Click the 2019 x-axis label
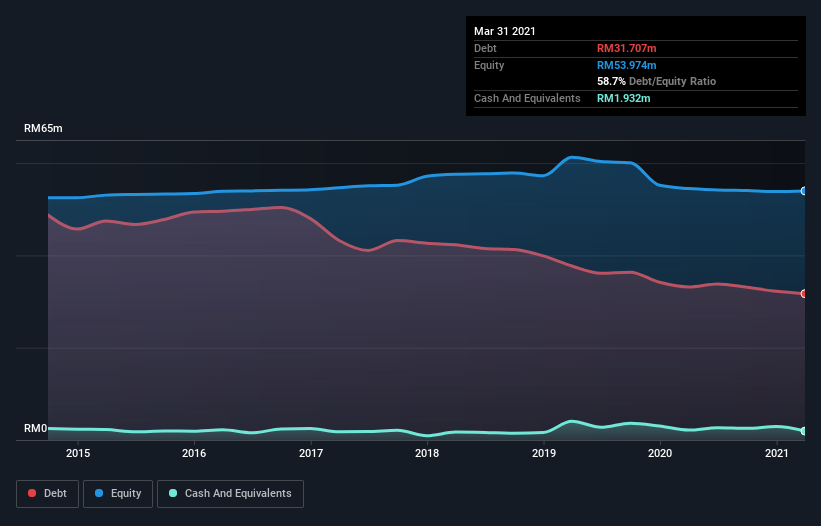The image size is (821, 526). [x=544, y=453]
